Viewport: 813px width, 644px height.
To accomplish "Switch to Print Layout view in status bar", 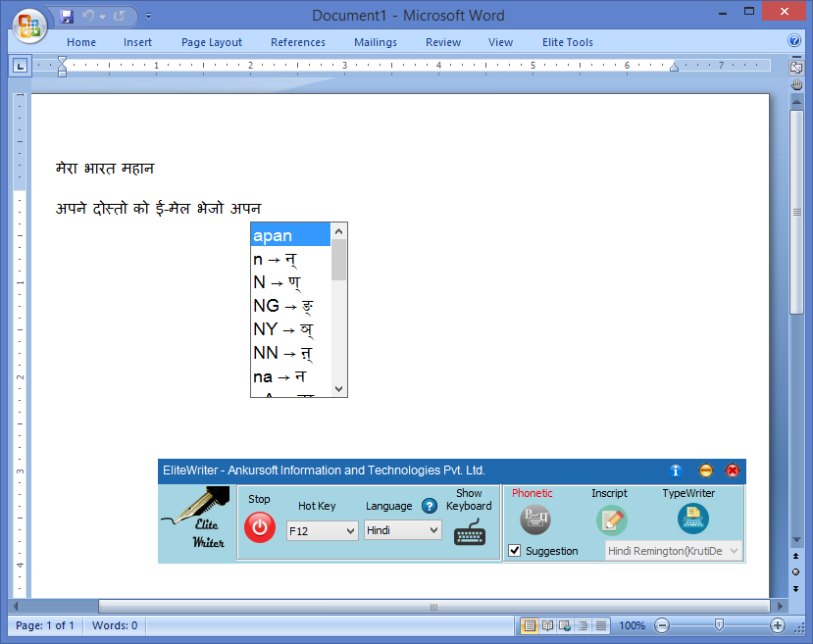I will [530, 626].
